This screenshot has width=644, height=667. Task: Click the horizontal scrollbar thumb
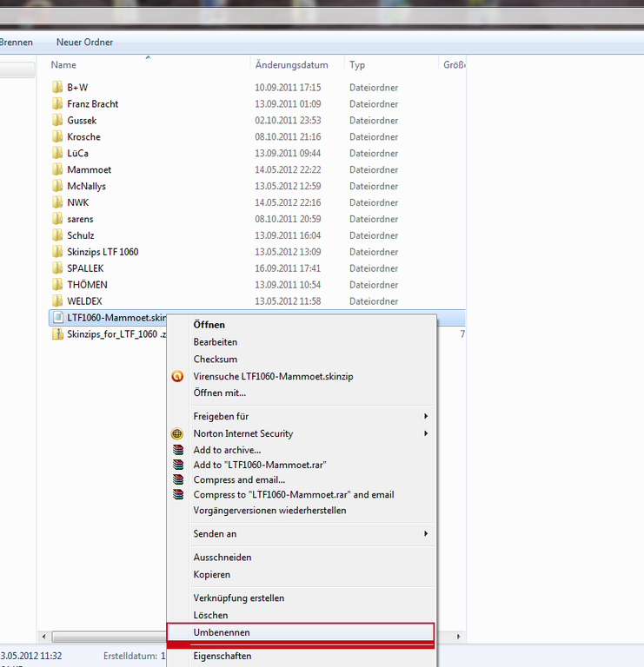(109, 637)
